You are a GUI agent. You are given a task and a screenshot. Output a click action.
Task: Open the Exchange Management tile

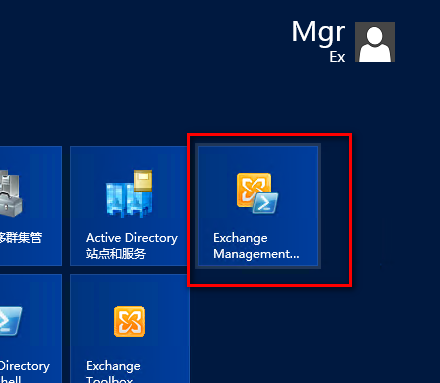[x=258, y=206]
